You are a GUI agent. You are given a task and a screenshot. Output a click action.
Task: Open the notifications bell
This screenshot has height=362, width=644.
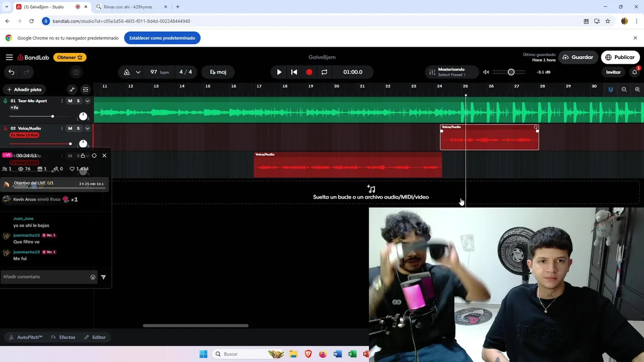634,72
